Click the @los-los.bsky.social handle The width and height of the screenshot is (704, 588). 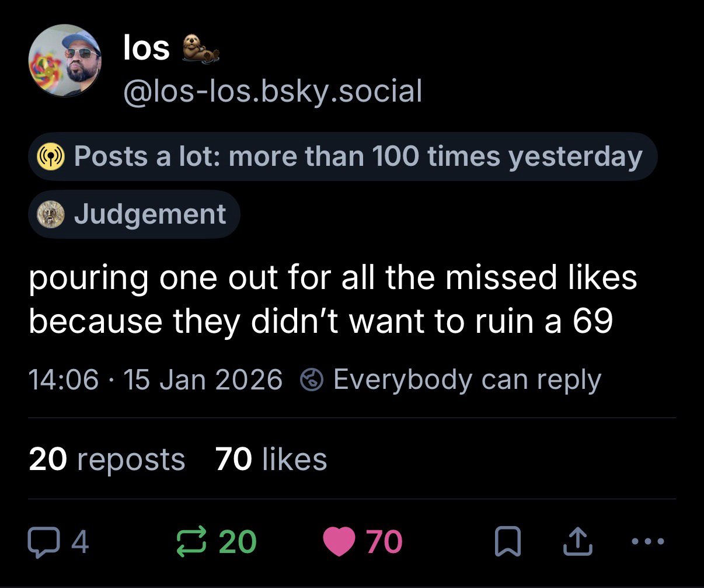272,91
